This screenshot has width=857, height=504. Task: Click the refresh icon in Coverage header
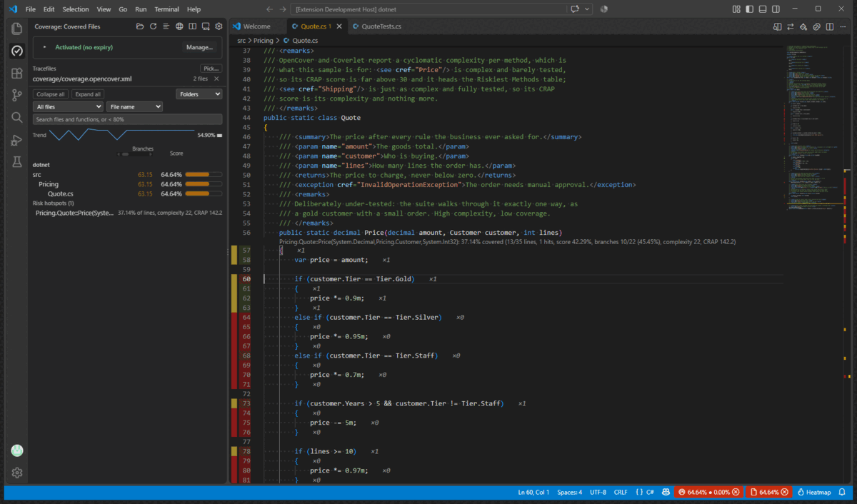153,26
